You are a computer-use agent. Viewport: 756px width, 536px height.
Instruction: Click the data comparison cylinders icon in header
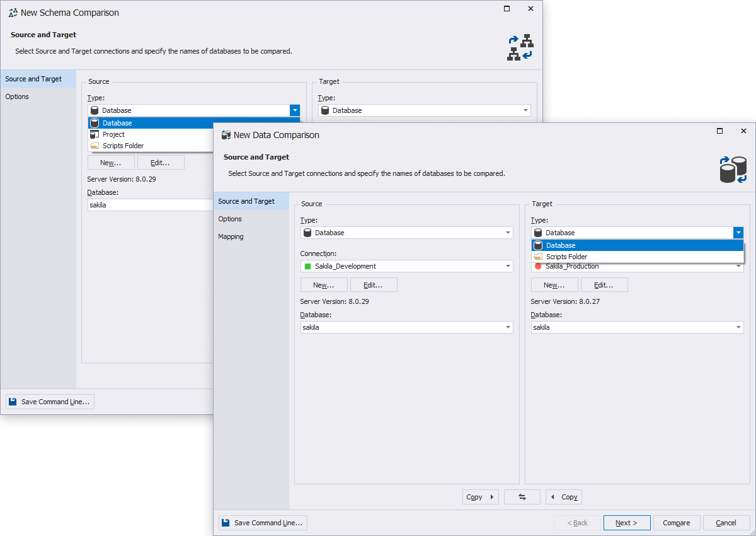tap(733, 170)
